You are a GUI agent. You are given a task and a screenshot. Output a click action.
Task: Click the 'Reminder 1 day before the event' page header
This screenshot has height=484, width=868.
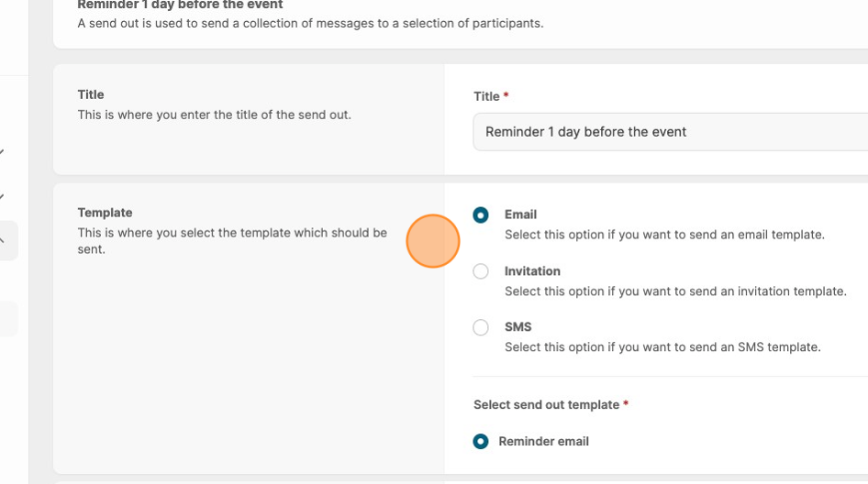(x=180, y=5)
